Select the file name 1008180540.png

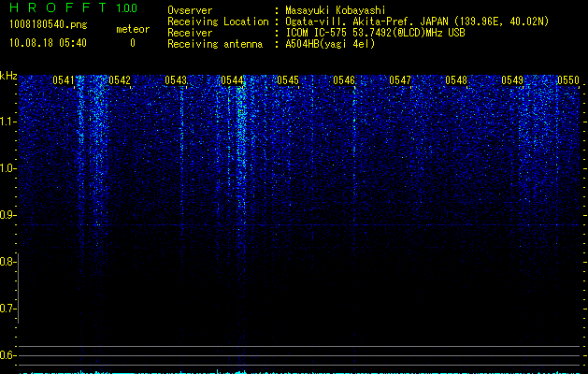pos(48,24)
